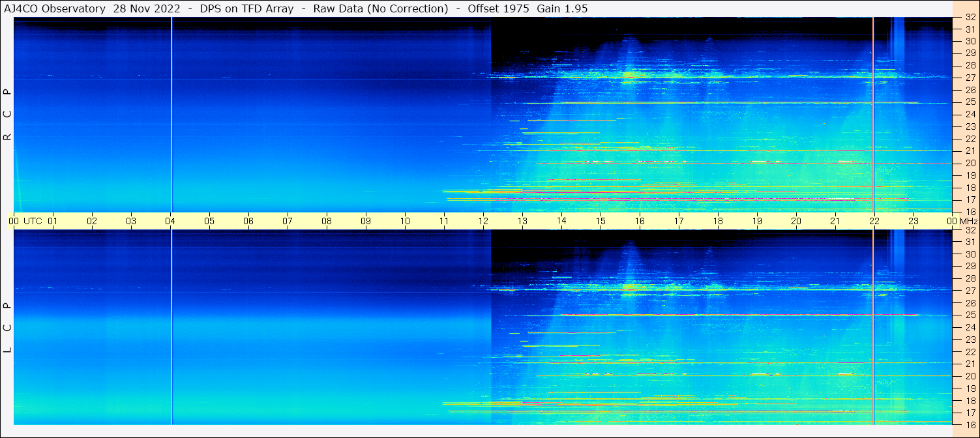This screenshot has height=438, width=980.
Task: Click the pink 04 UTC marker in RCP panel
Action: pos(171,115)
